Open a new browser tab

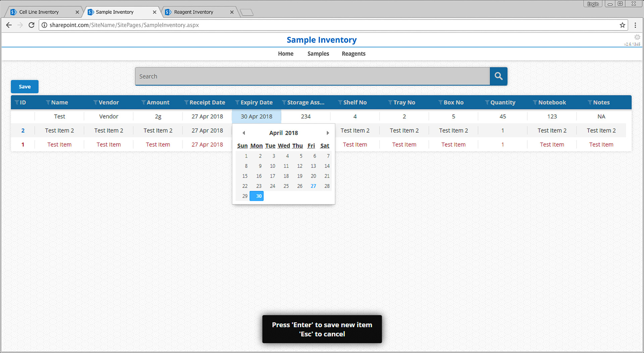click(247, 12)
